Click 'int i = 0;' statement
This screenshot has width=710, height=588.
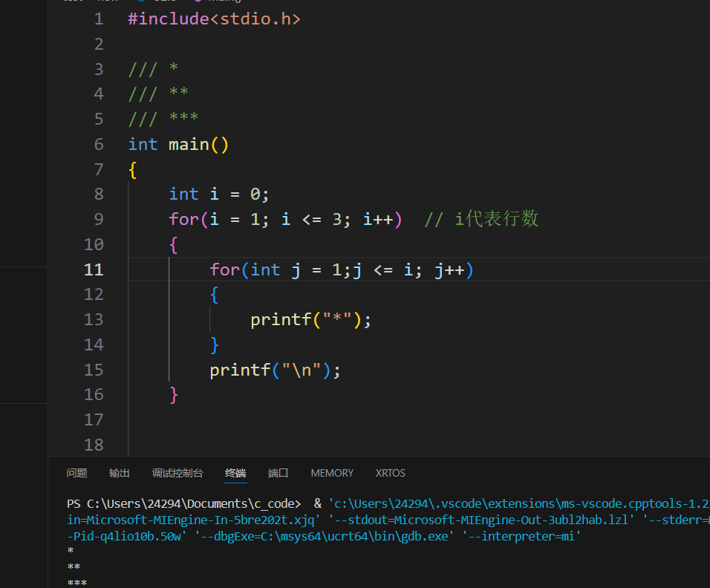[x=218, y=195]
